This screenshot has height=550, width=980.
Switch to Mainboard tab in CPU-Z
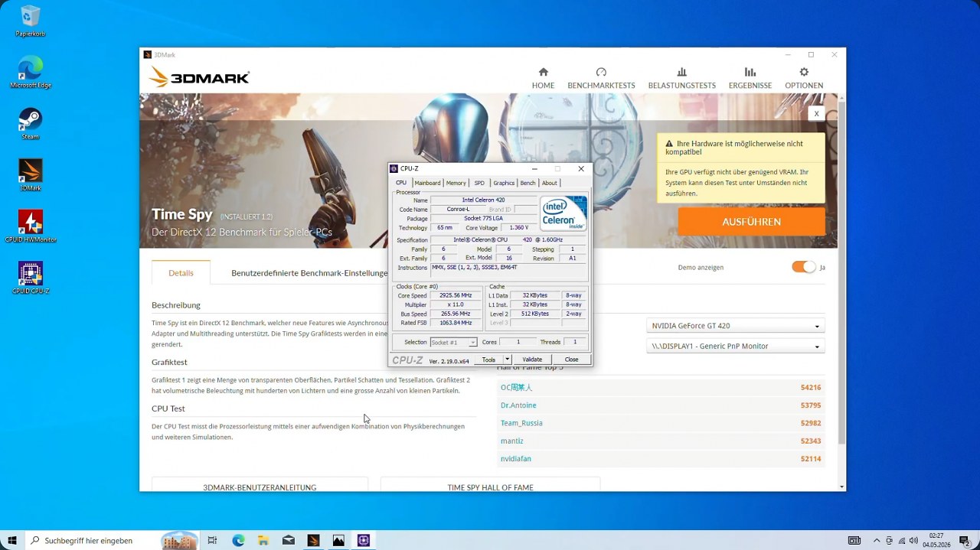click(x=427, y=183)
